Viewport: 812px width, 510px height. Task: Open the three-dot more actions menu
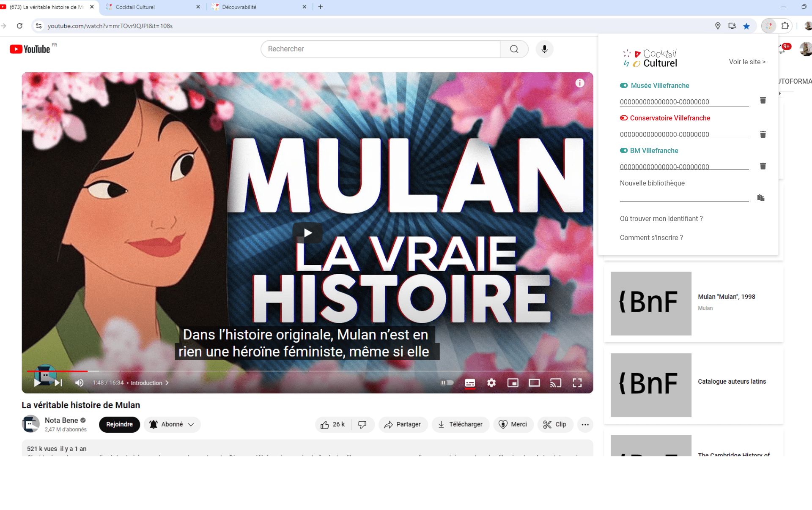tap(585, 425)
